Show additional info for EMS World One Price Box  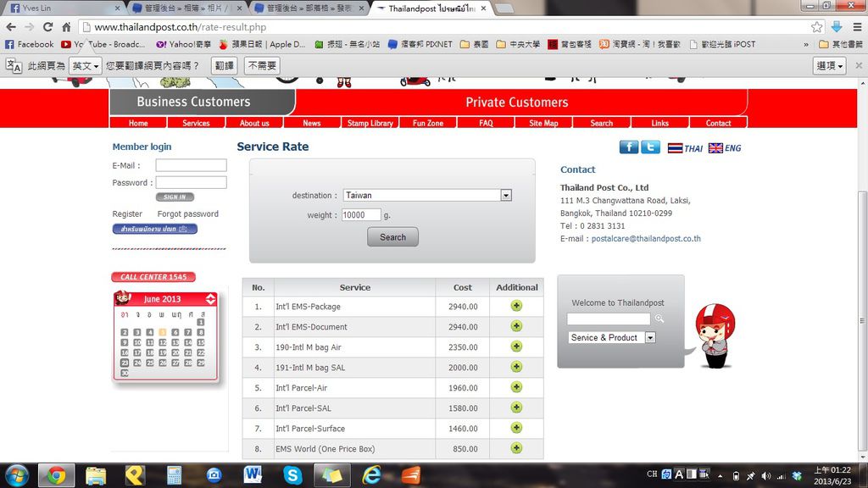pyautogui.click(x=516, y=448)
